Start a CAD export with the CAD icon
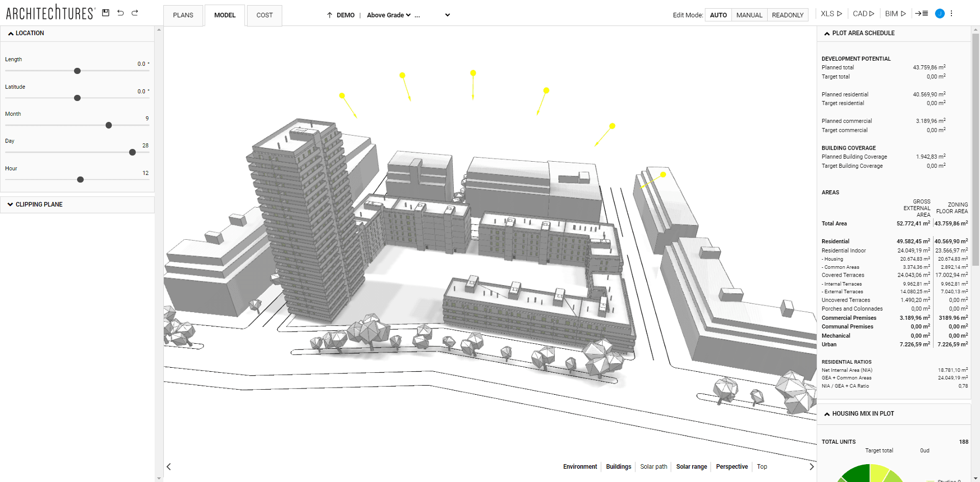Viewport: 980px width, 482px height. click(x=863, y=14)
